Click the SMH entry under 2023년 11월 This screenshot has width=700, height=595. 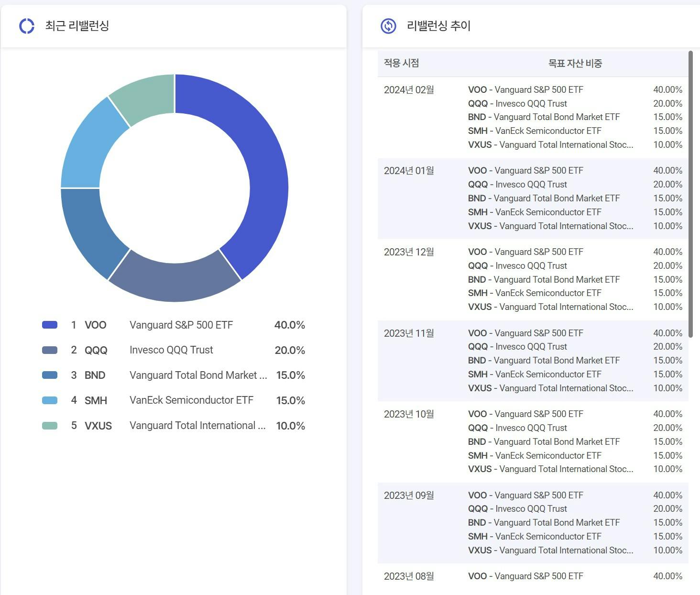(535, 375)
